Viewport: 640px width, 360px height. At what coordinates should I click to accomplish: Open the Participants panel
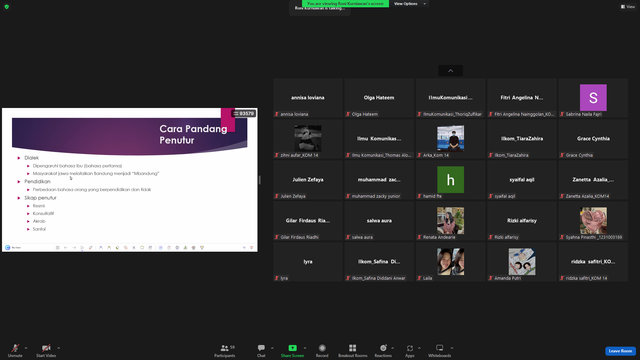point(225,350)
